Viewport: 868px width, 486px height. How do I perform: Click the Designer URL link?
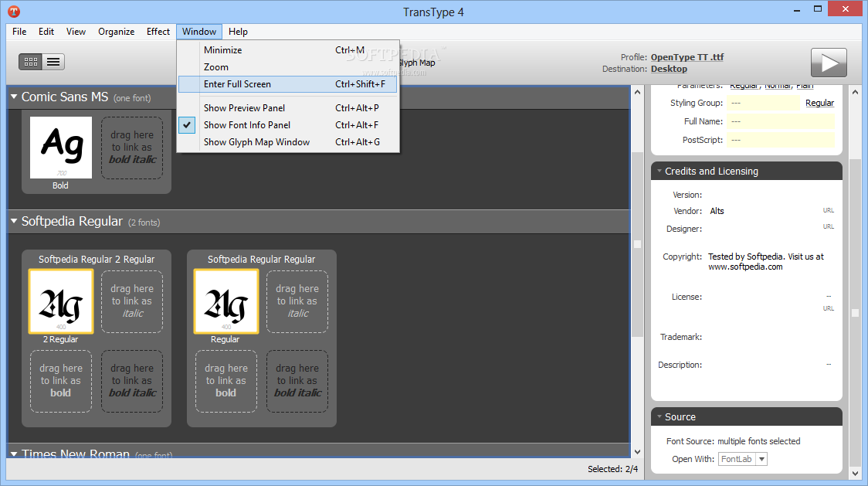coord(828,226)
